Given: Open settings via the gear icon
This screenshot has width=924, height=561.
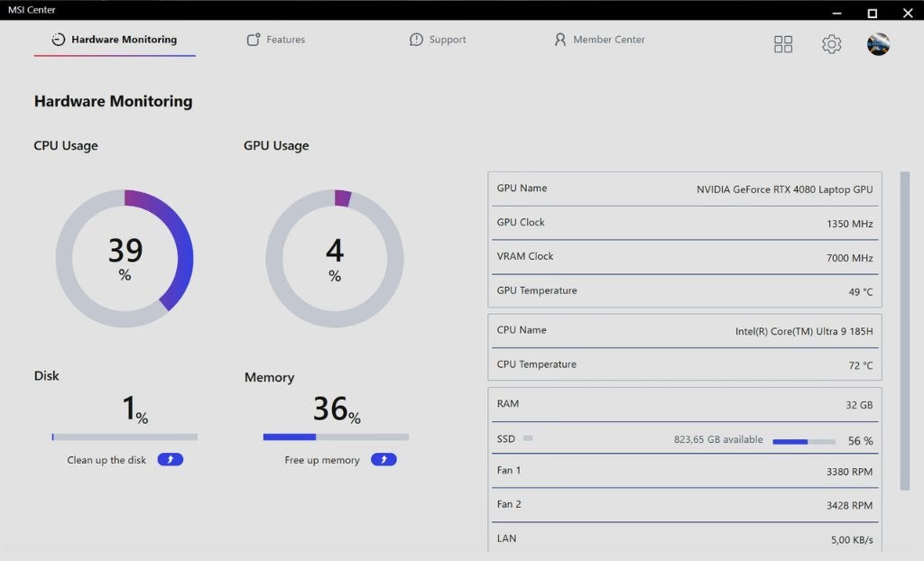Looking at the screenshot, I should [831, 44].
